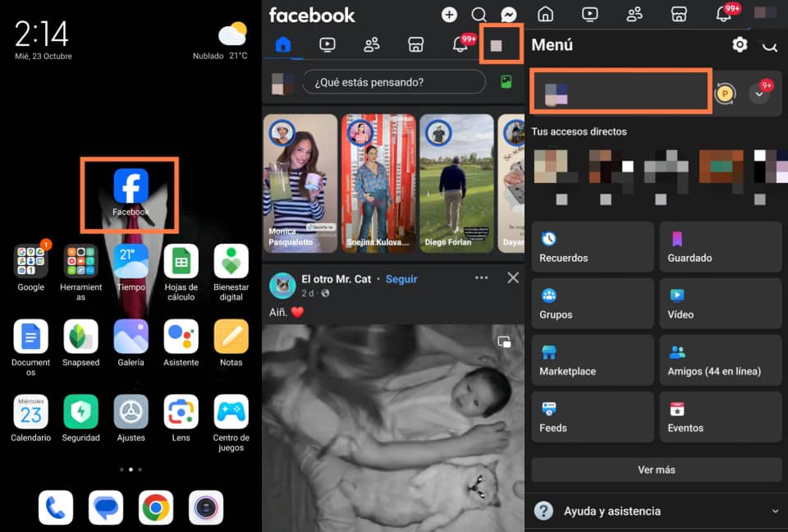Open the Notas app

pos(231,337)
